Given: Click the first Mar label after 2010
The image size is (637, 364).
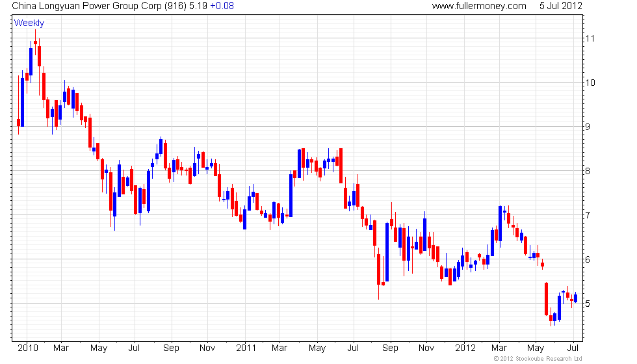Looking at the screenshot, I should point(61,348).
